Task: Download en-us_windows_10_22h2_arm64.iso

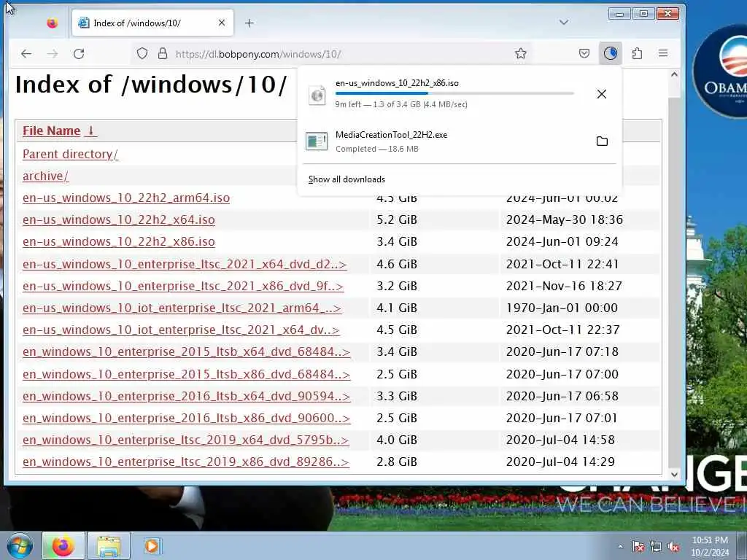Action: [126, 198]
